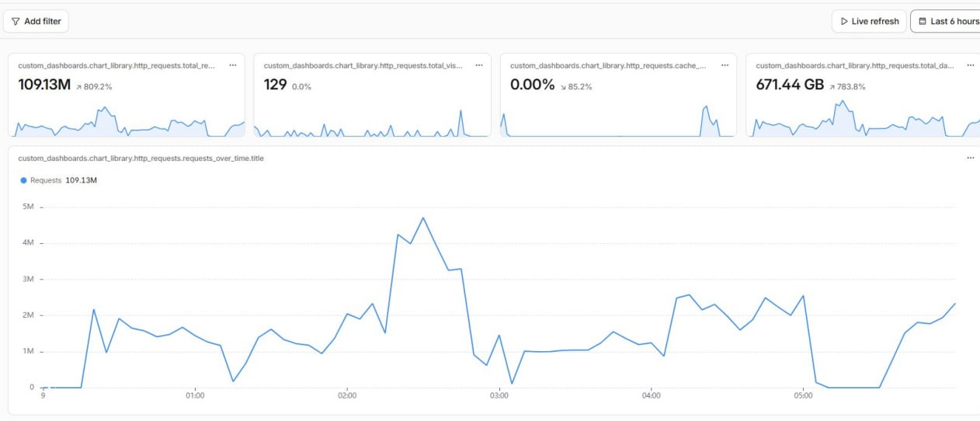Click the 129 total visits value
The width and height of the screenshot is (980, 421).
(x=275, y=85)
